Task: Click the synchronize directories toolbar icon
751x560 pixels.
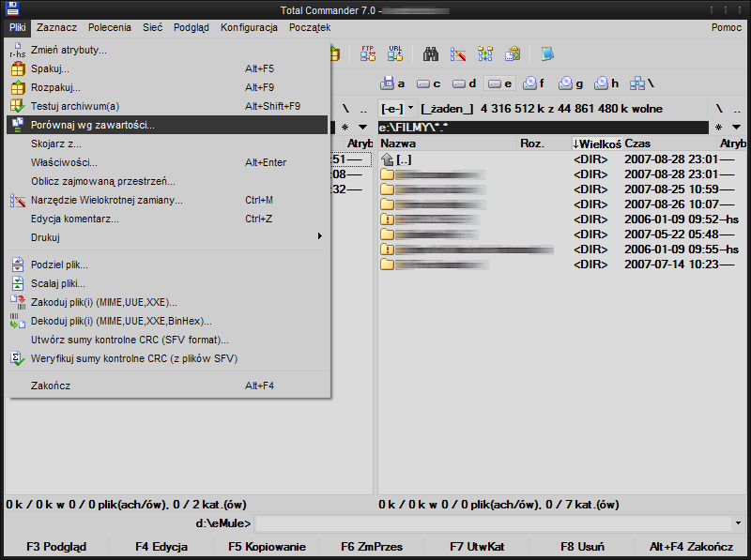Action: [x=485, y=54]
